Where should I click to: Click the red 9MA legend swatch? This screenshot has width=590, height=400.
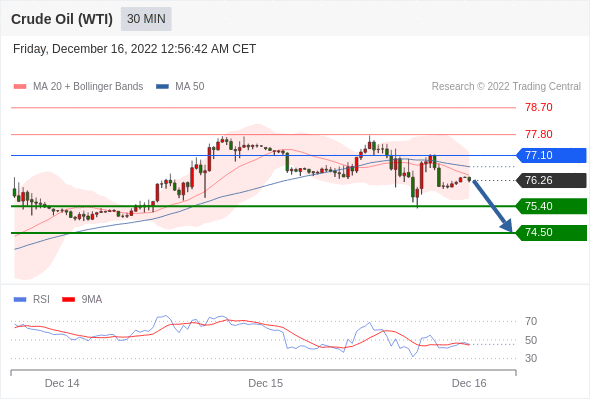[68, 300]
